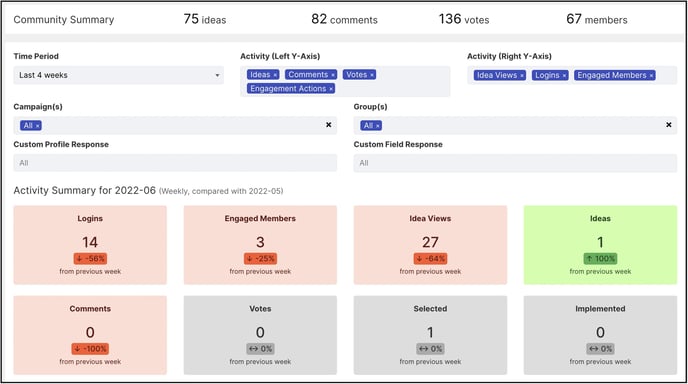
Task: Click the -100% badge on Comments card
Action: 90,349
